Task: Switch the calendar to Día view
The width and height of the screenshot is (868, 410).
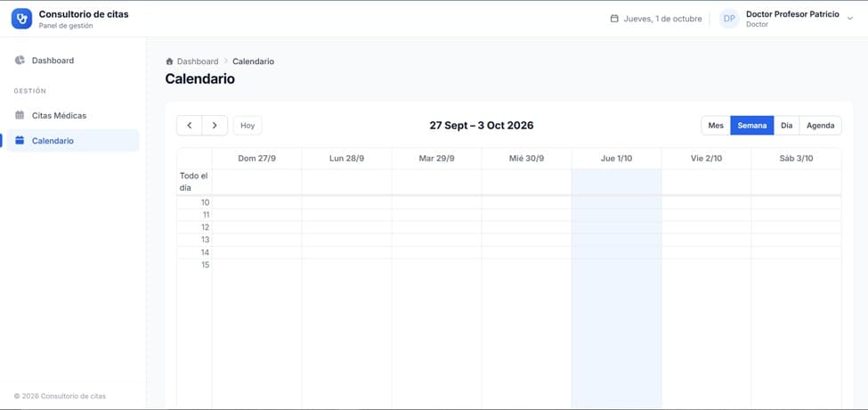Action: coord(787,126)
